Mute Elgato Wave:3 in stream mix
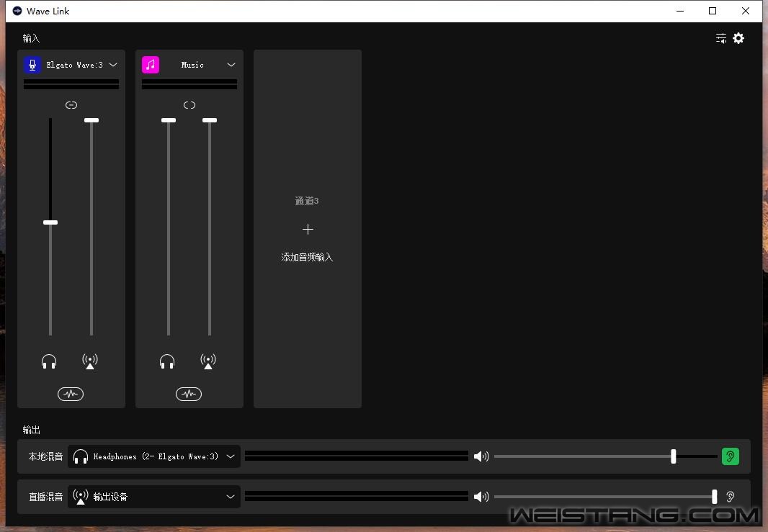The height and width of the screenshot is (532, 768). 90,361
